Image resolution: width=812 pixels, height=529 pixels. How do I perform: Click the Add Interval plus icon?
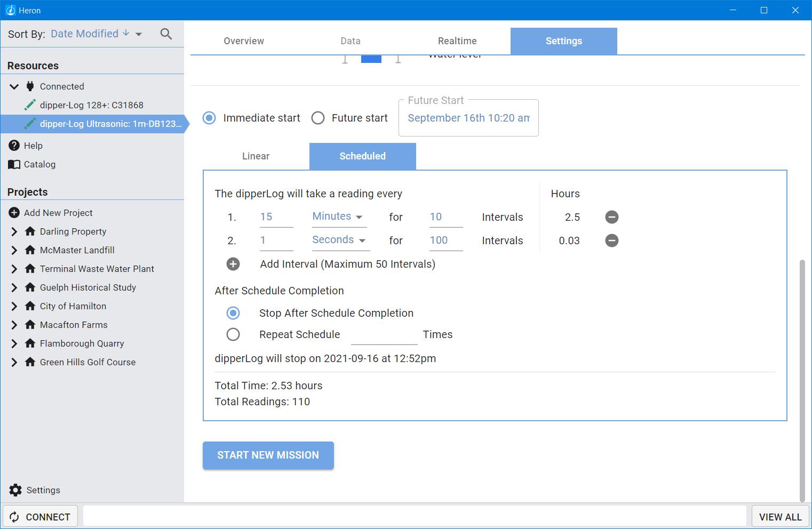(233, 264)
